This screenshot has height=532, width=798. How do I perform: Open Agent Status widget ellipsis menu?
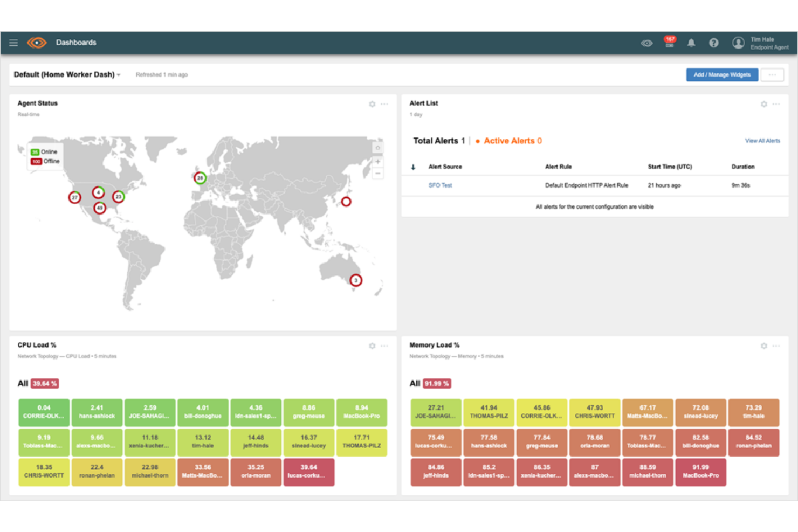(x=384, y=104)
